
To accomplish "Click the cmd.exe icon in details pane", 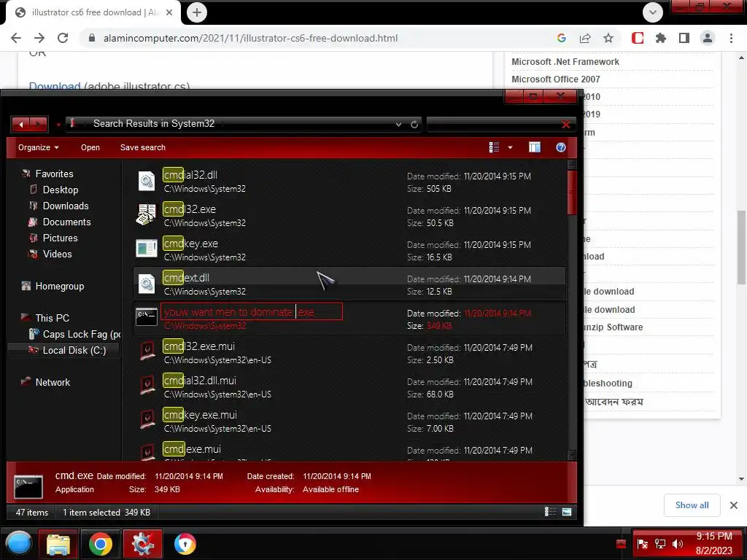I will pyautogui.click(x=28, y=486).
